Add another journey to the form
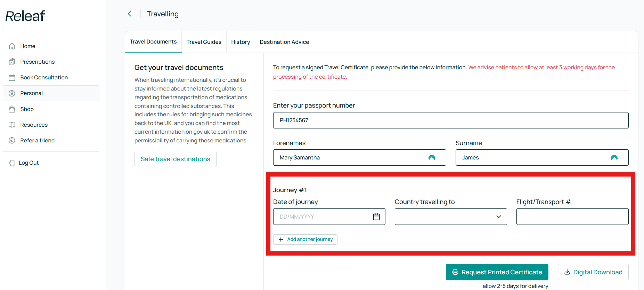The image size is (644, 290). point(305,240)
